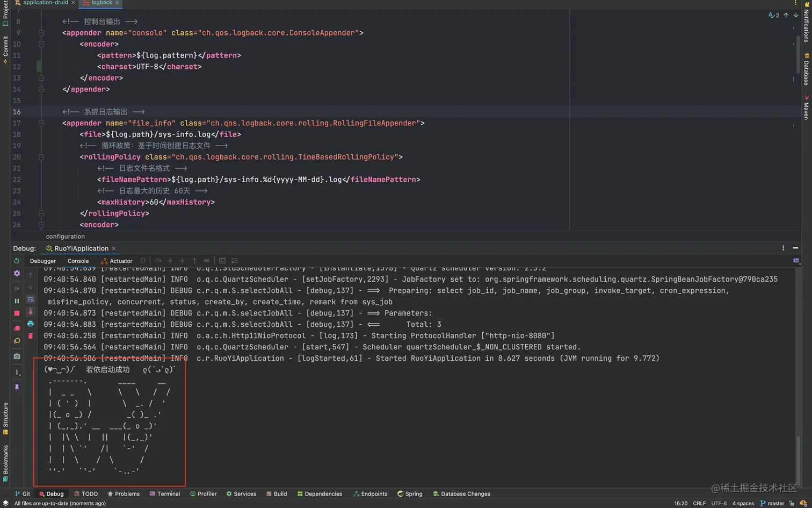Open the Database side panel
This screenshot has height=508, width=812.
pyautogui.click(x=806, y=69)
